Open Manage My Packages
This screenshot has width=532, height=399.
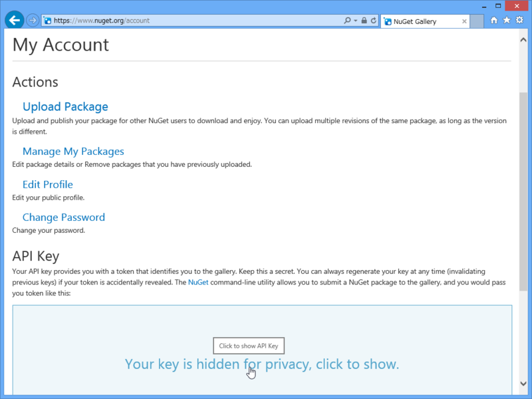tap(73, 151)
